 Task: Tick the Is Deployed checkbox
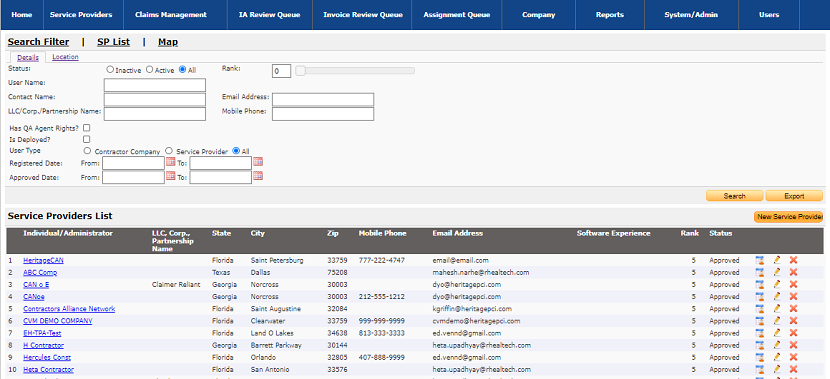coord(87,139)
